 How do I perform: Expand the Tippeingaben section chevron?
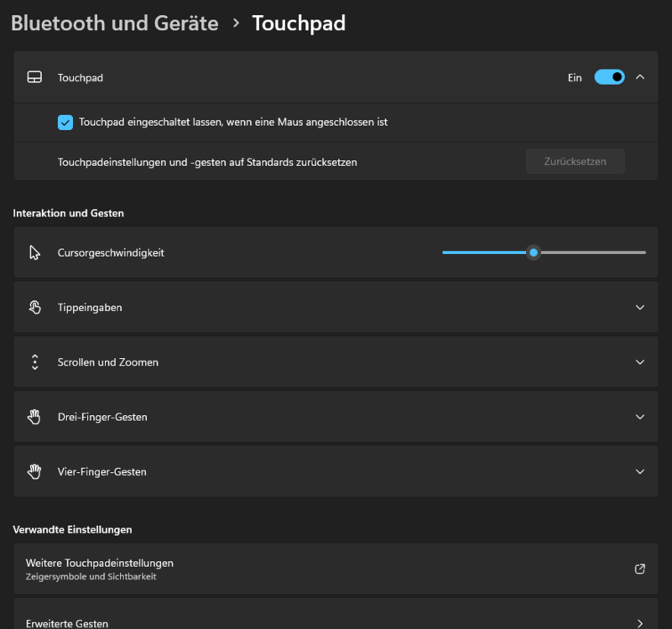(640, 308)
